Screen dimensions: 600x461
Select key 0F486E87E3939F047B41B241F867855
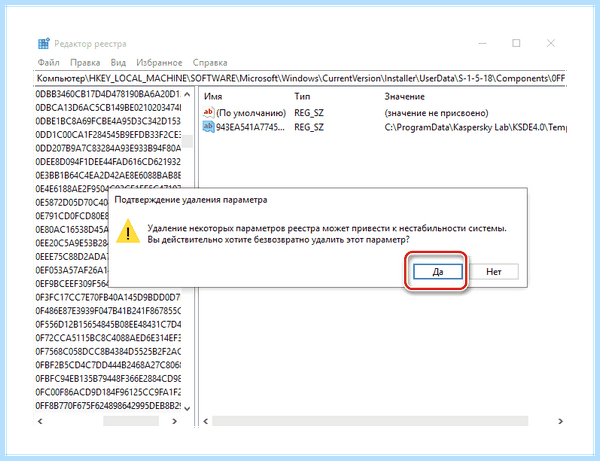(108, 311)
